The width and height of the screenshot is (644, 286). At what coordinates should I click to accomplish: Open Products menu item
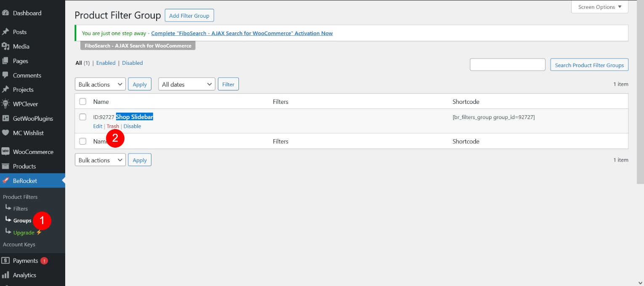pos(24,166)
